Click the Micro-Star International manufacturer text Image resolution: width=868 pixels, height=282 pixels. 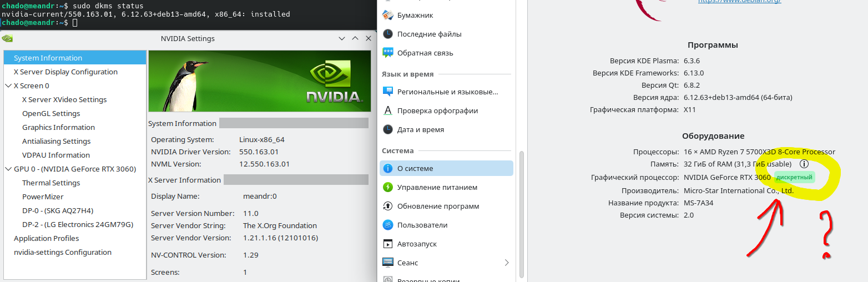coord(738,190)
